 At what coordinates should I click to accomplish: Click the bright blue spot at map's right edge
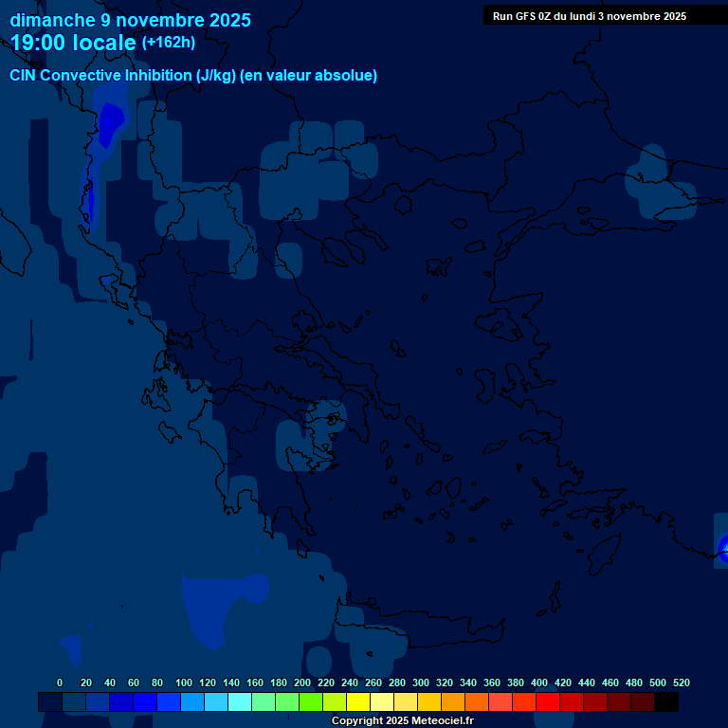pyautogui.click(x=723, y=549)
